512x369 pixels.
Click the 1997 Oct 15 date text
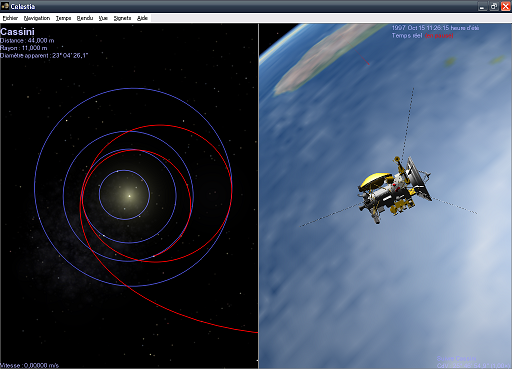[435, 28]
